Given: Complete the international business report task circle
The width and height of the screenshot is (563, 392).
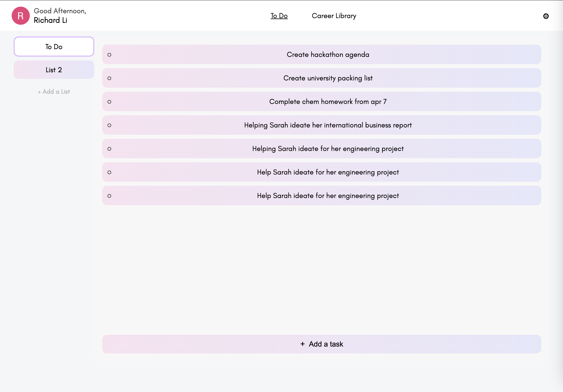Looking at the screenshot, I should [x=109, y=125].
